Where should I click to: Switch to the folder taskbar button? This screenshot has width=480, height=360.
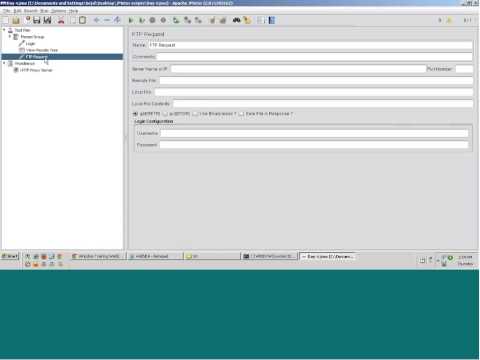click(212, 256)
